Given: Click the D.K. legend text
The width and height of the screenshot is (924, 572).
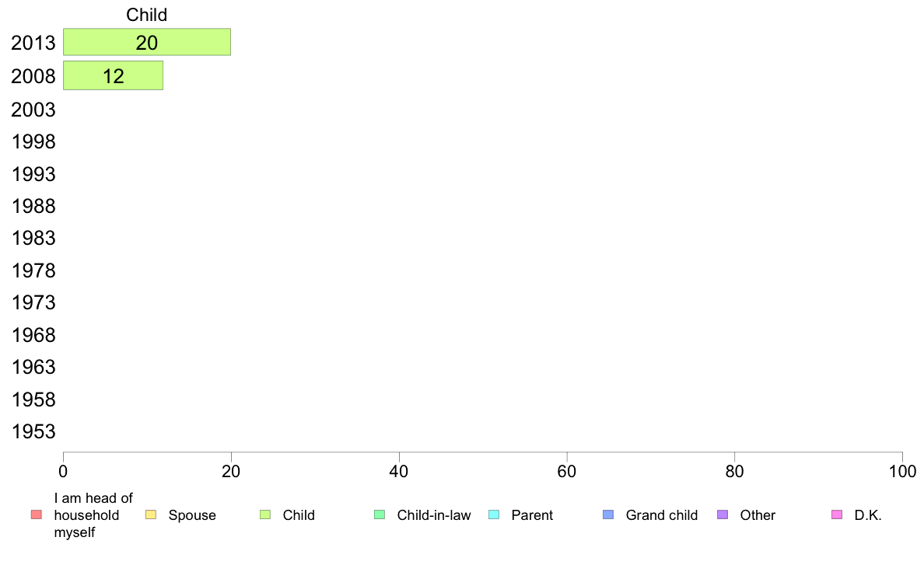Looking at the screenshot, I should [x=868, y=515].
